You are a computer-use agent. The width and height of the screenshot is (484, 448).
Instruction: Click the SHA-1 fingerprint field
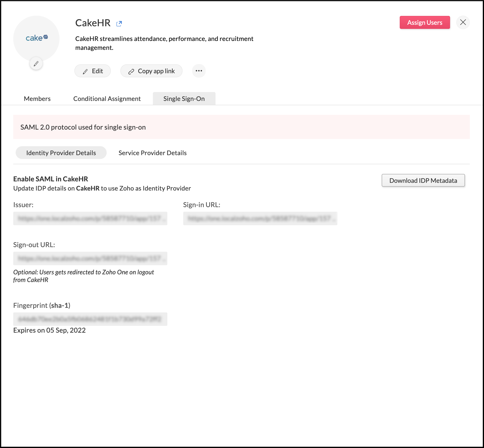(x=90, y=319)
